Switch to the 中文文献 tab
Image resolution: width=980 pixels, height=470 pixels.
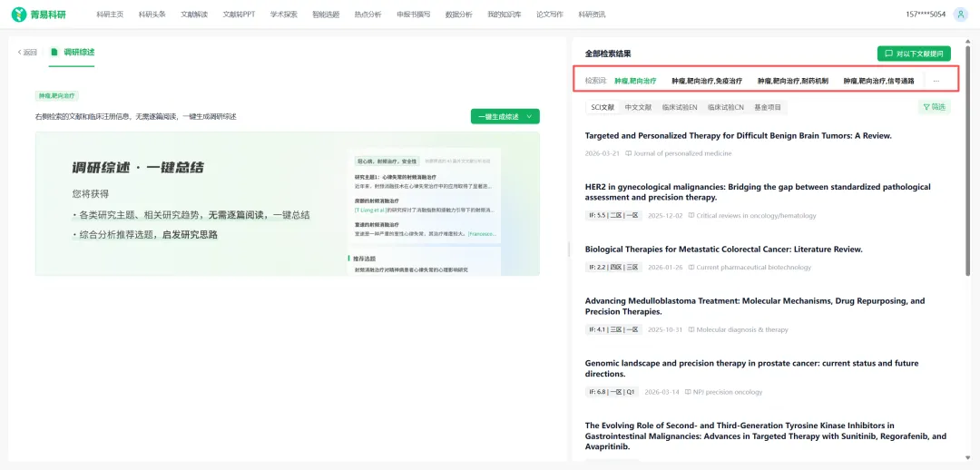pyautogui.click(x=638, y=107)
